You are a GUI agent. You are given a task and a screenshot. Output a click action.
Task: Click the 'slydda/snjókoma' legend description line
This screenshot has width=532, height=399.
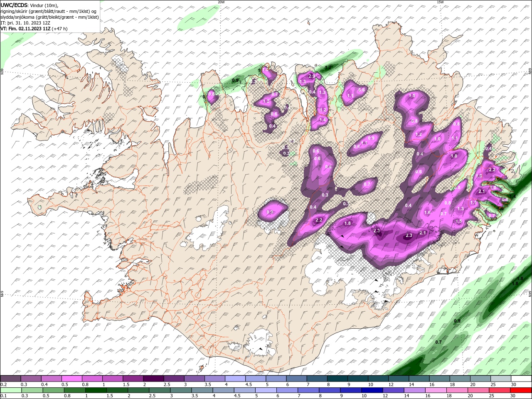click(49, 17)
